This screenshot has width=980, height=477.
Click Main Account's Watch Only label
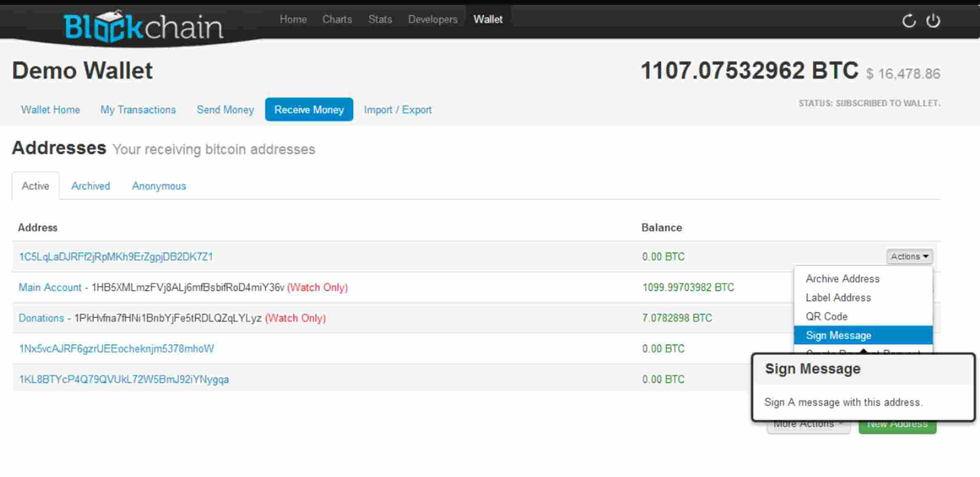317,287
